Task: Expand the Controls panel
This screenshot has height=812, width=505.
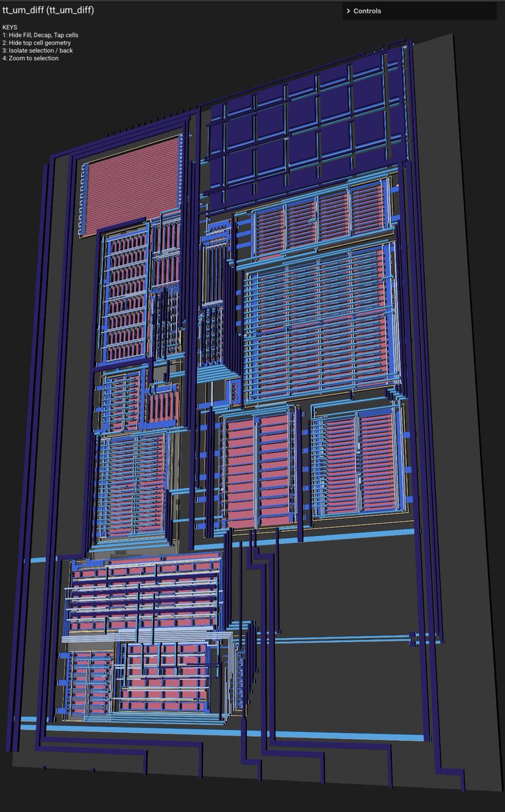Action: tap(419, 11)
